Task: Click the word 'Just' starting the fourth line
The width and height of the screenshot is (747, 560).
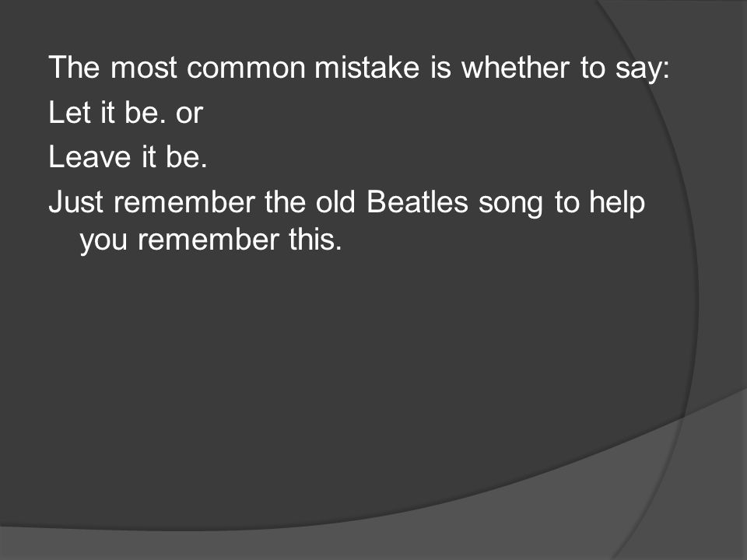Action: (75, 202)
